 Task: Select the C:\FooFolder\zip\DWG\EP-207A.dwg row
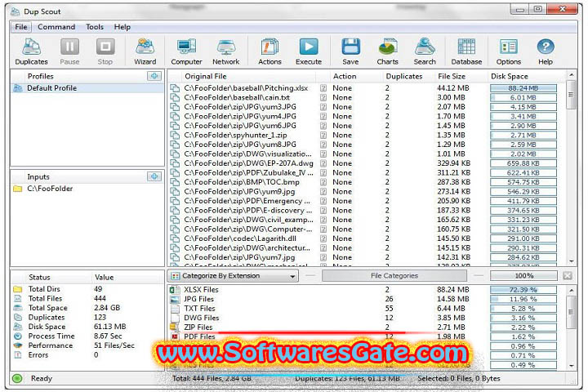pyautogui.click(x=363, y=163)
